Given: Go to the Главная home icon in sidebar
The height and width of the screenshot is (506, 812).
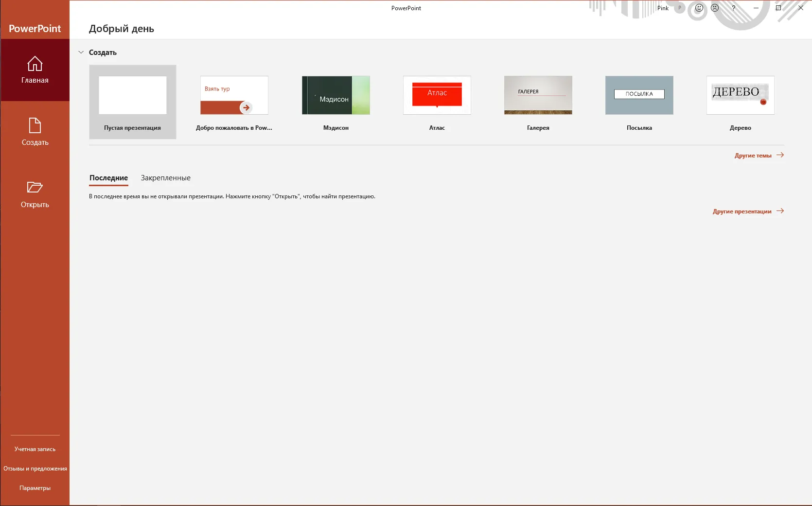Looking at the screenshot, I should pyautogui.click(x=35, y=64).
